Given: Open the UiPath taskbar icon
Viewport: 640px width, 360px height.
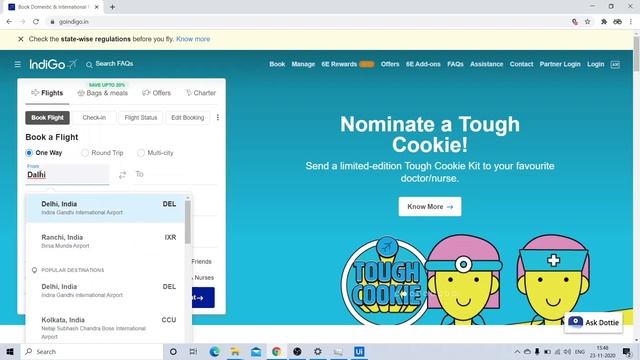Looking at the screenshot, I should coord(359,351).
